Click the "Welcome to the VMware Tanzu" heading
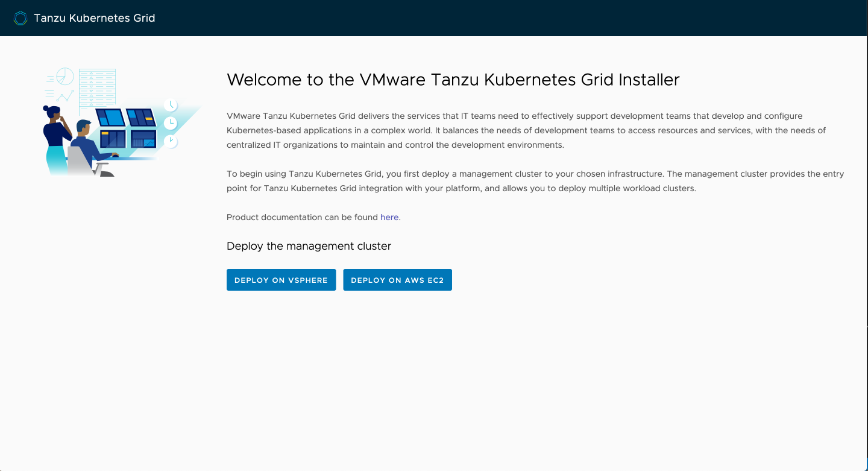This screenshot has width=868, height=471. pyautogui.click(x=453, y=80)
